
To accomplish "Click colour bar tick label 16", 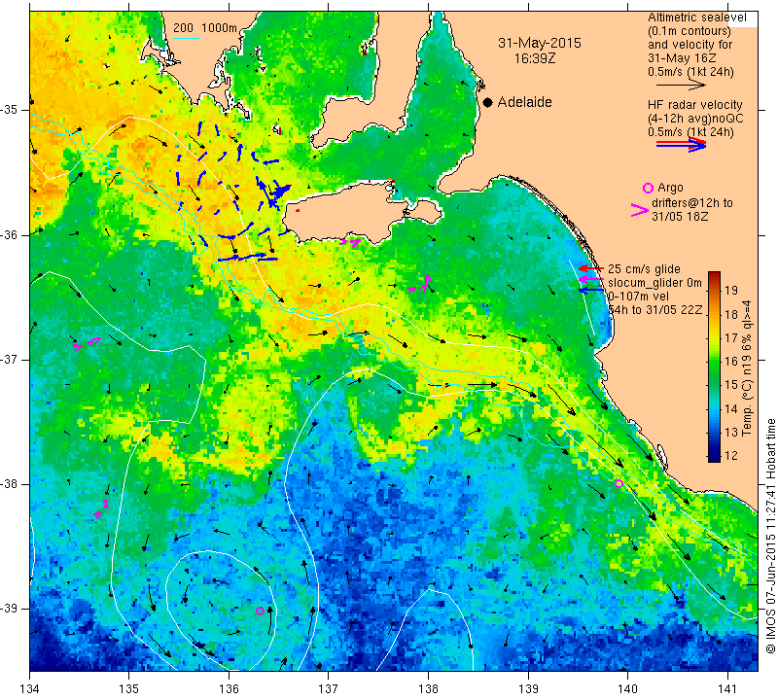I will click(x=731, y=361).
